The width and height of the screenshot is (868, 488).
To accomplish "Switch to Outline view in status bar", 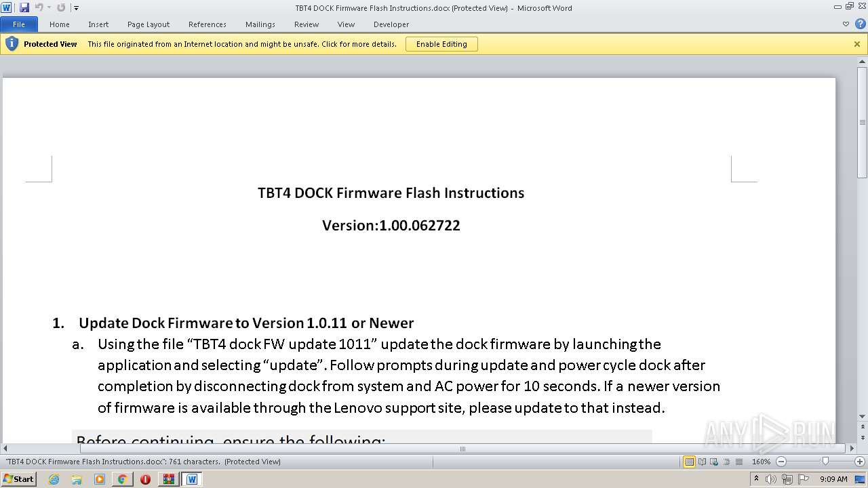I will coord(726,462).
